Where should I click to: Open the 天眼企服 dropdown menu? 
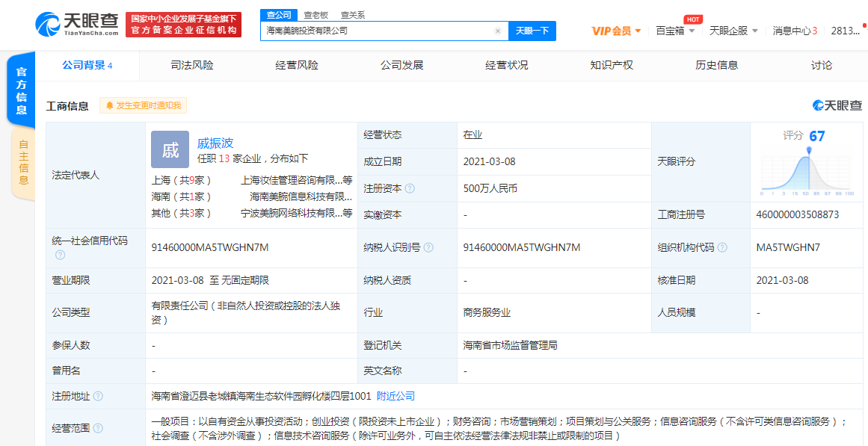click(x=734, y=31)
